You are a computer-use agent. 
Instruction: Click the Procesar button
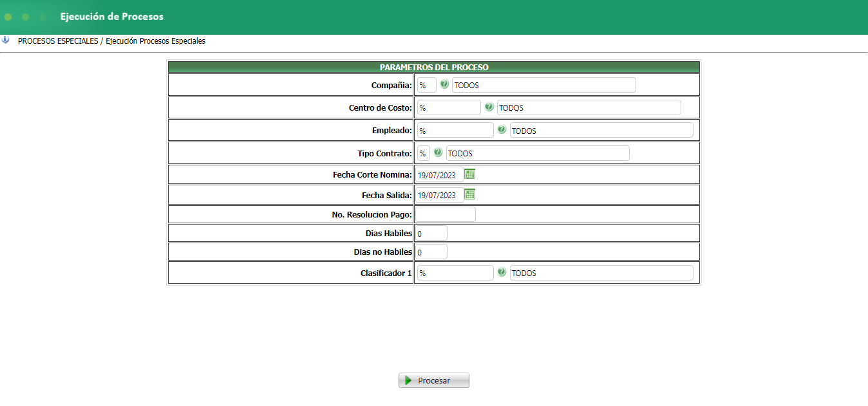pyautogui.click(x=434, y=380)
